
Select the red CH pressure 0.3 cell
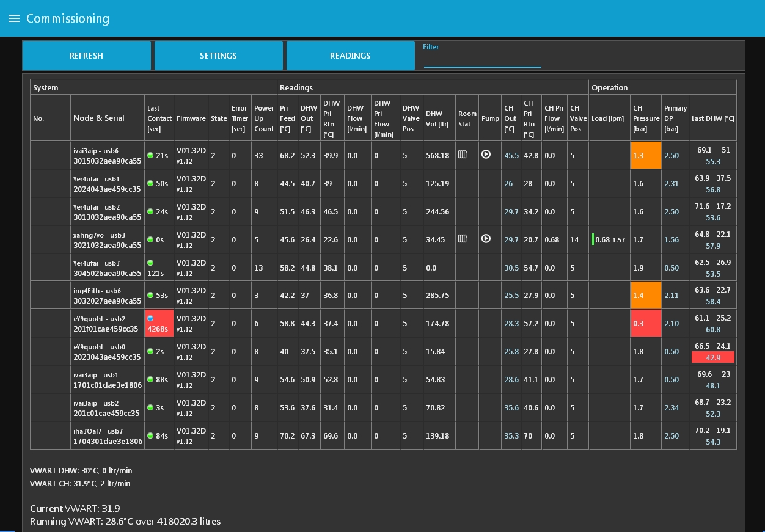tap(646, 323)
